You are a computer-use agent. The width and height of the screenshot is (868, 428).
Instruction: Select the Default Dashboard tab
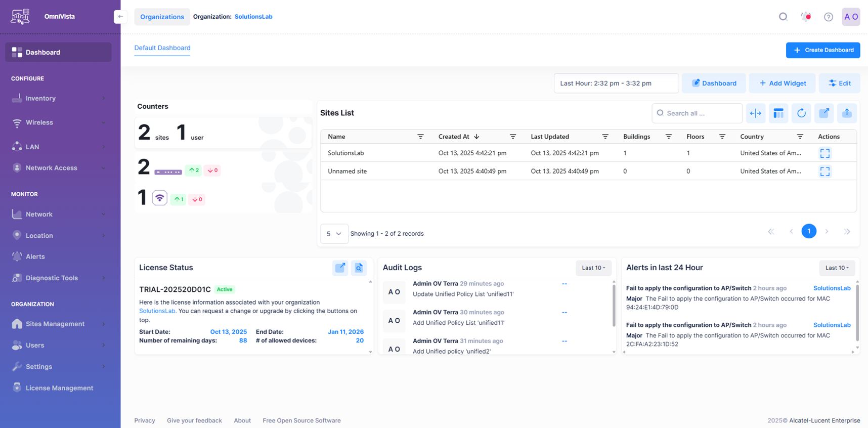tap(162, 48)
